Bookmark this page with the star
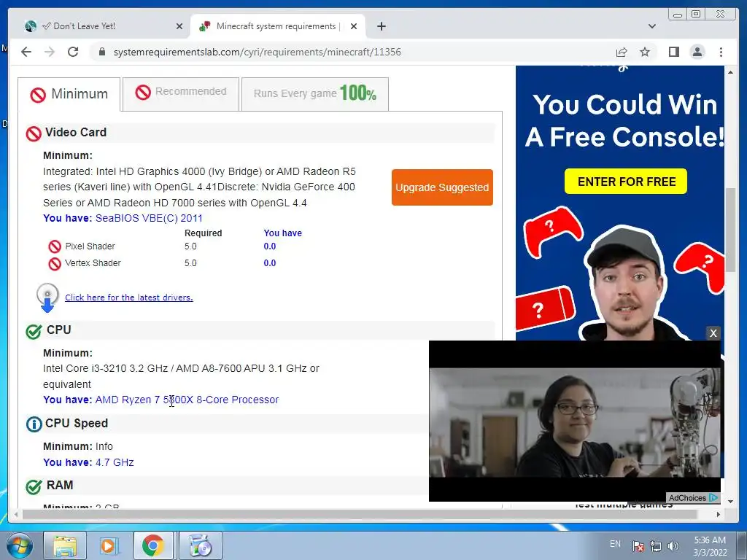Viewport: 747px width, 560px height. click(x=645, y=52)
